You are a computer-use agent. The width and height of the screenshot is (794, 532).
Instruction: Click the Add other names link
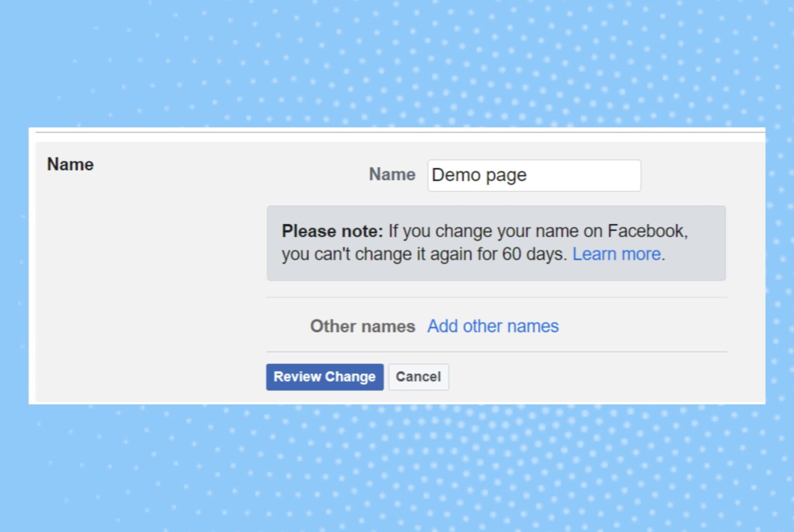click(x=493, y=326)
